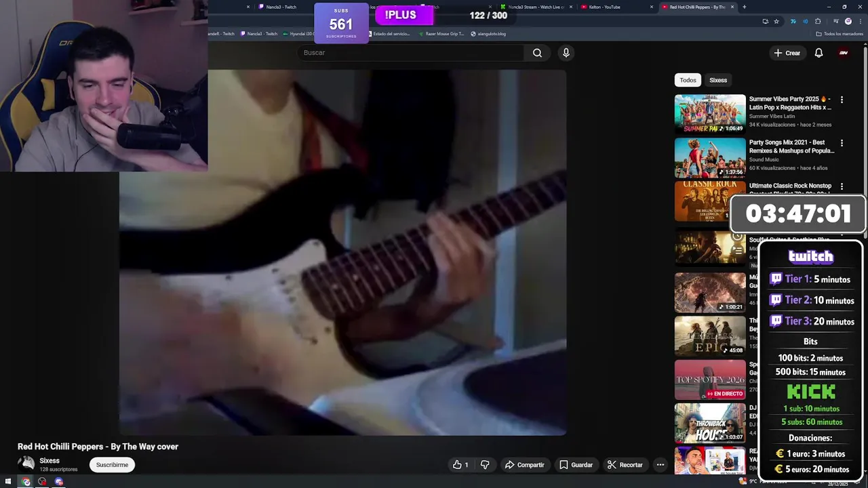Click the Recortar clip button
The width and height of the screenshot is (868, 488).
(x=625, y=465)
